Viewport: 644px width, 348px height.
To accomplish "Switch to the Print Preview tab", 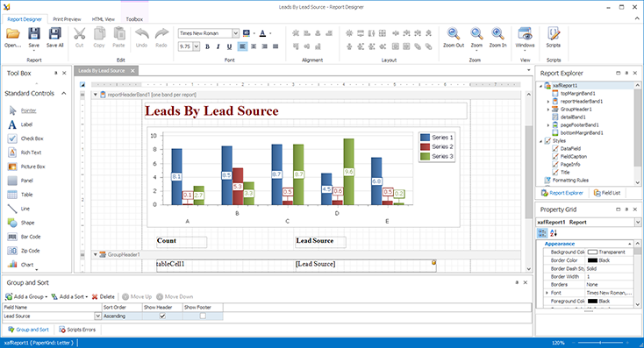I will [x=67, y=19].
